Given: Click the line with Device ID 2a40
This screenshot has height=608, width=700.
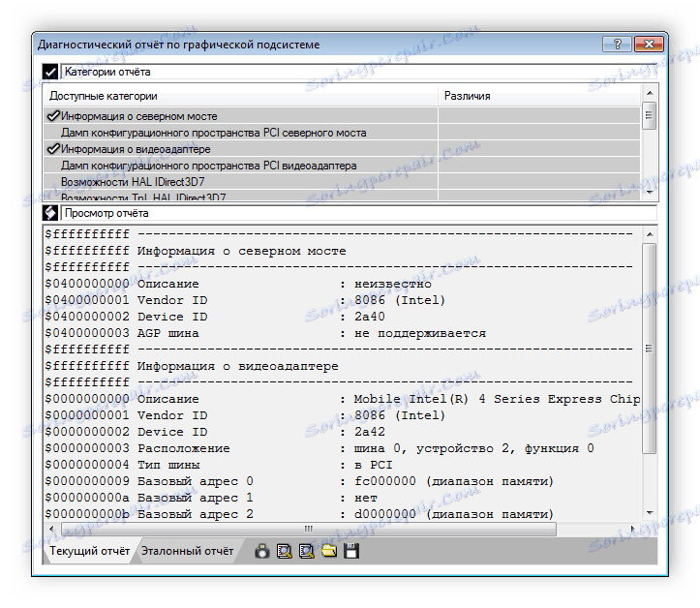Looking at the screenshot, I should coord(215,317).
